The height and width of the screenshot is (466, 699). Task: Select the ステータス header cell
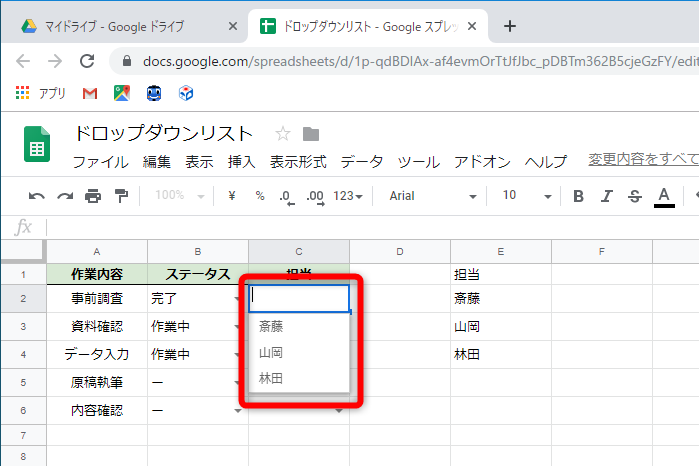tap(197, 274)
